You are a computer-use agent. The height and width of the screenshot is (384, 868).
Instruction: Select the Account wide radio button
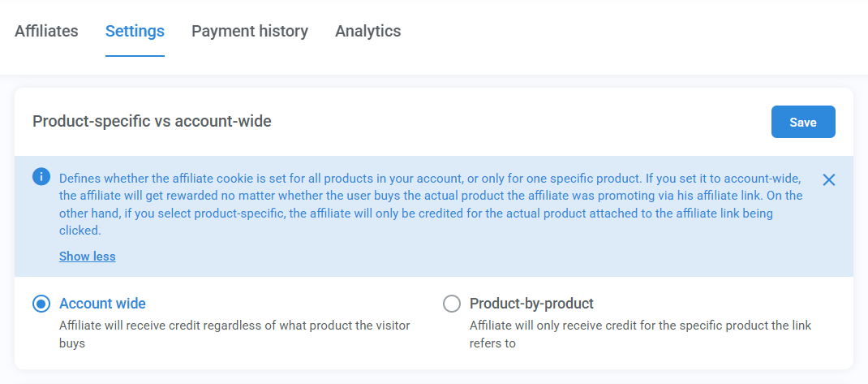[41, 304]
